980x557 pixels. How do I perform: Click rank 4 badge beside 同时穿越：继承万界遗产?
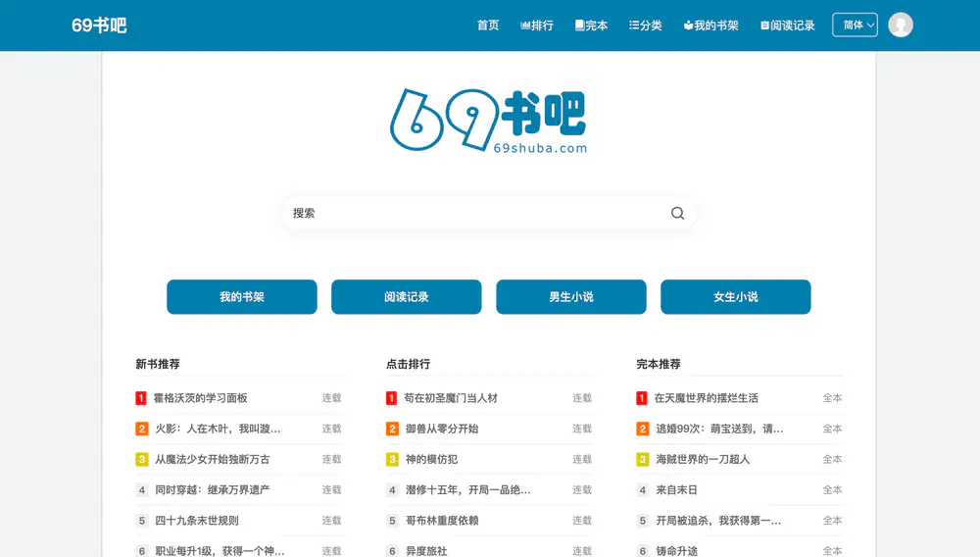tap(142, 490)
